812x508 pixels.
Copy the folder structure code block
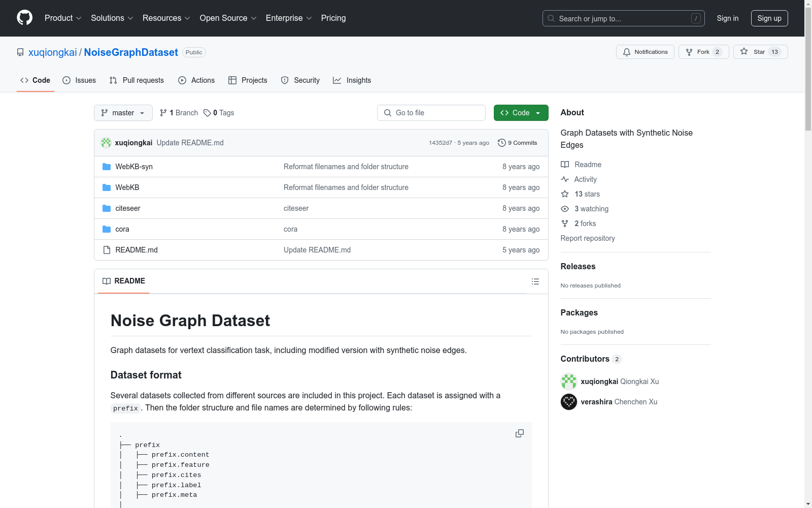point(520,433)
